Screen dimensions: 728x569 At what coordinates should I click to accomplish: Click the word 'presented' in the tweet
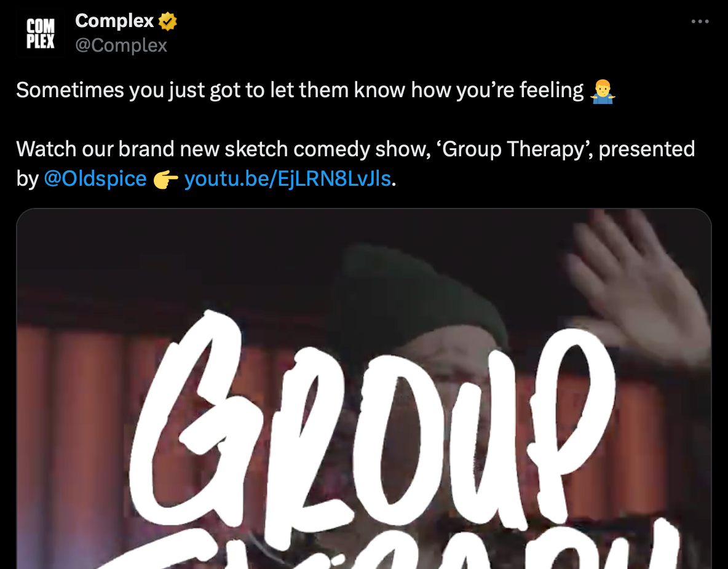647,149
